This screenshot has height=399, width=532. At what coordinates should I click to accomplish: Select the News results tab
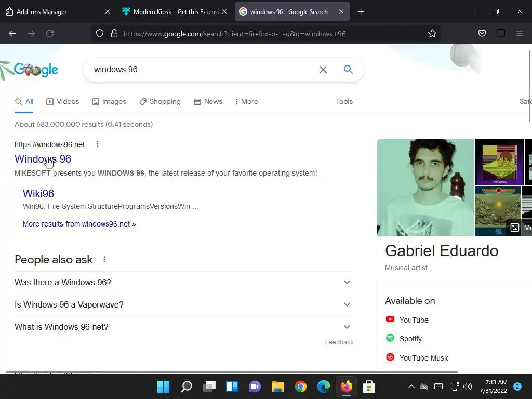pos(208,102)
